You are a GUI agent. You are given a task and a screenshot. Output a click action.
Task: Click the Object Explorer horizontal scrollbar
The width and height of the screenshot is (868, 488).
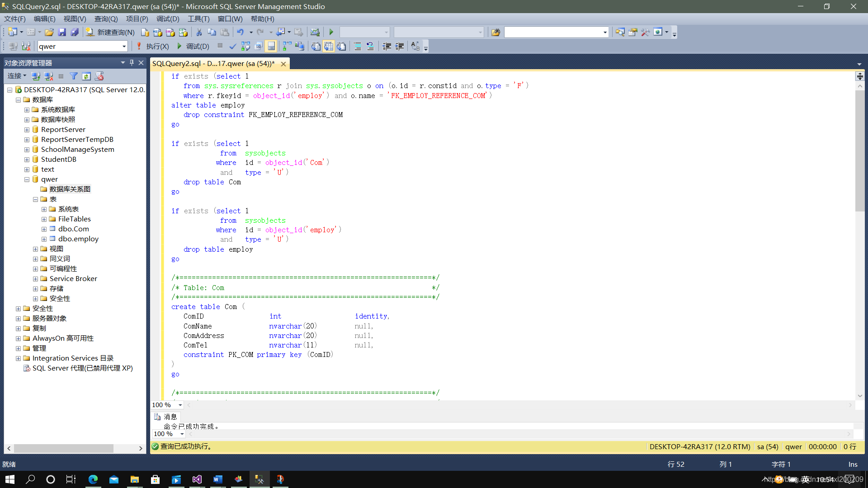[63, 448]
